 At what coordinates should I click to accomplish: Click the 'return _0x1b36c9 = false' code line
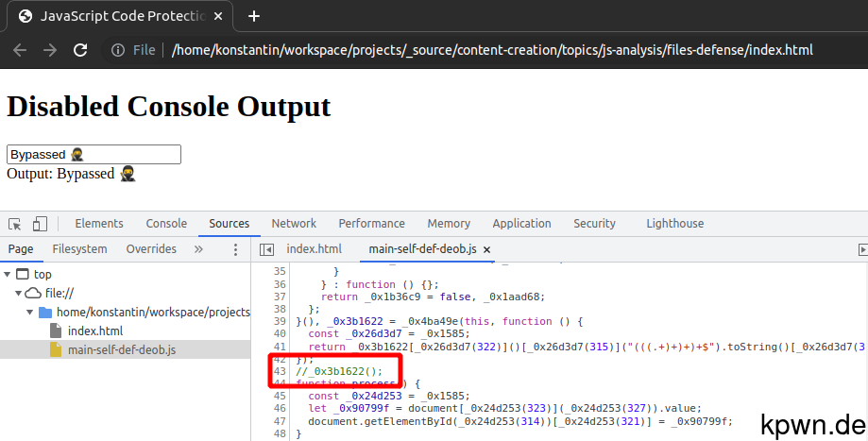[433, 297]
